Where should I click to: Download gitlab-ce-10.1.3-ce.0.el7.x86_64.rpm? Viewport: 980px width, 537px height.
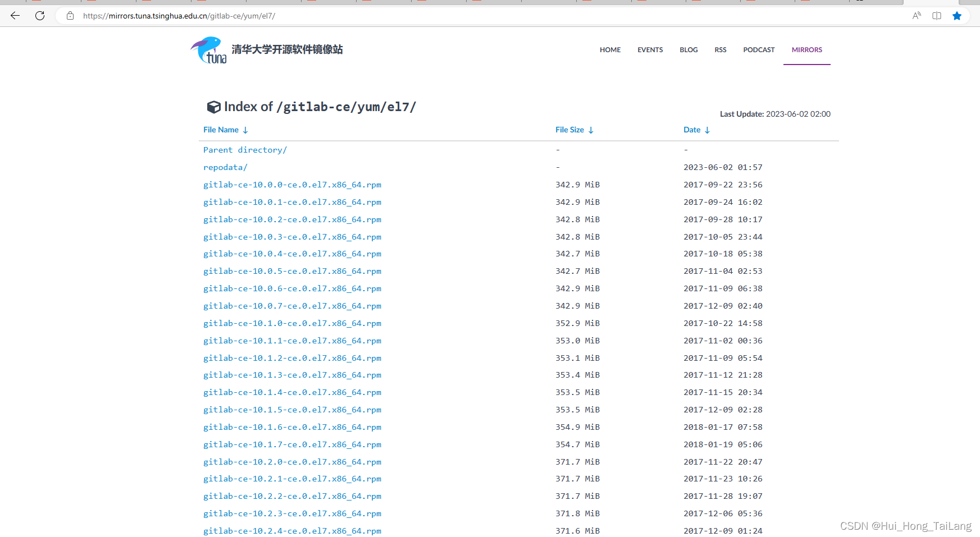pyautogui.click(x=292, y=375)
